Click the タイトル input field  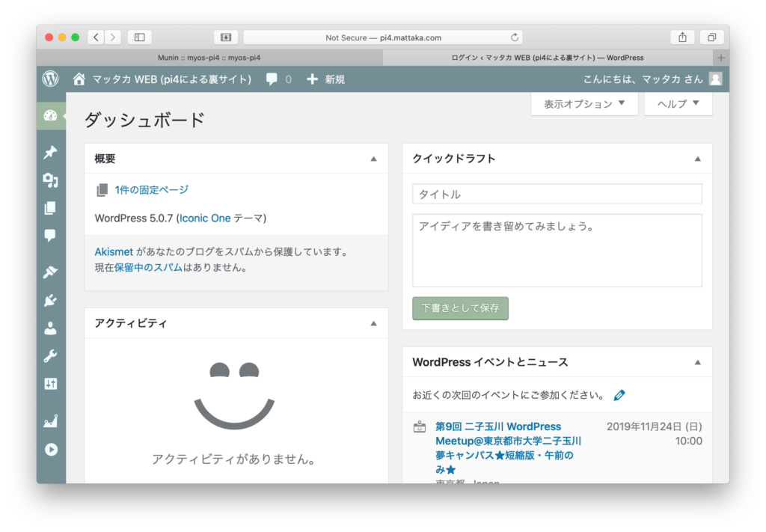pyautogui.click(x=557, y=194)
